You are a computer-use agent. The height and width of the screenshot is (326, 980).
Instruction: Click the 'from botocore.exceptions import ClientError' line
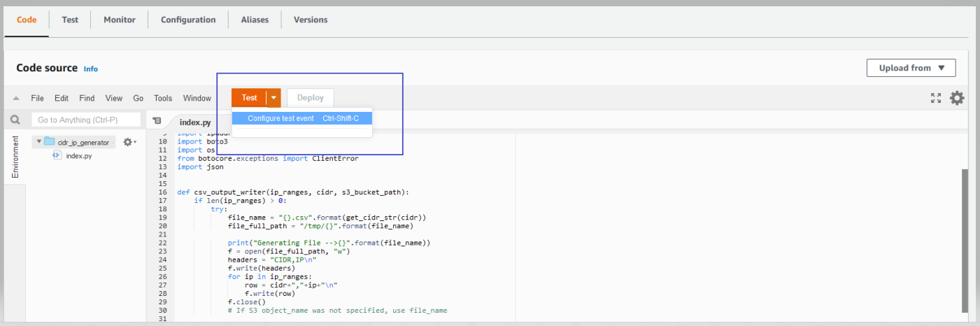pos(268,159)
